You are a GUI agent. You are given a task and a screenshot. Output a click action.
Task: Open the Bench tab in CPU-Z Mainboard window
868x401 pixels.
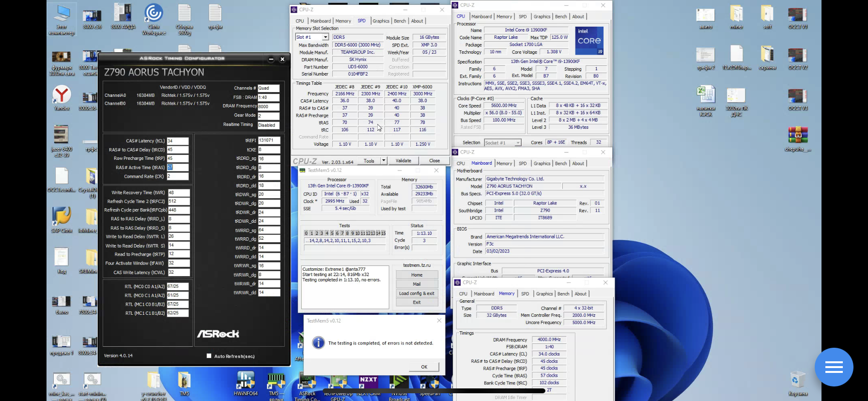(561, 164)
